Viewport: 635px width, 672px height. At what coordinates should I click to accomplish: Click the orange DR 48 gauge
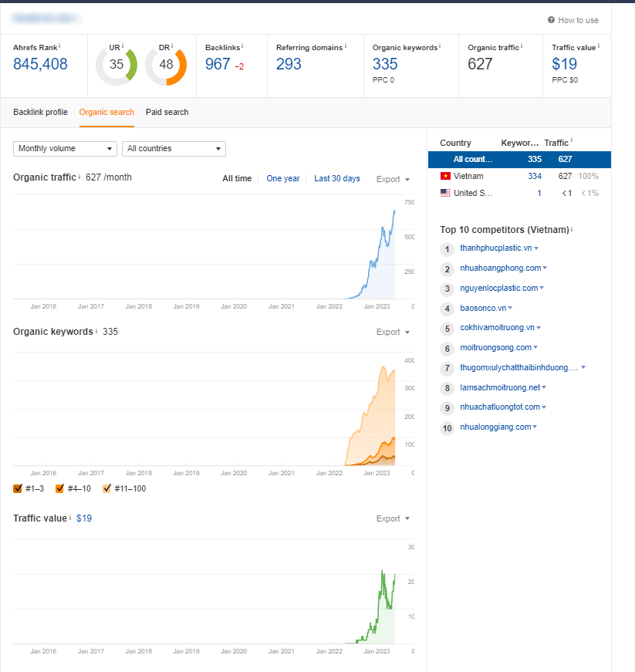point(166,65)
